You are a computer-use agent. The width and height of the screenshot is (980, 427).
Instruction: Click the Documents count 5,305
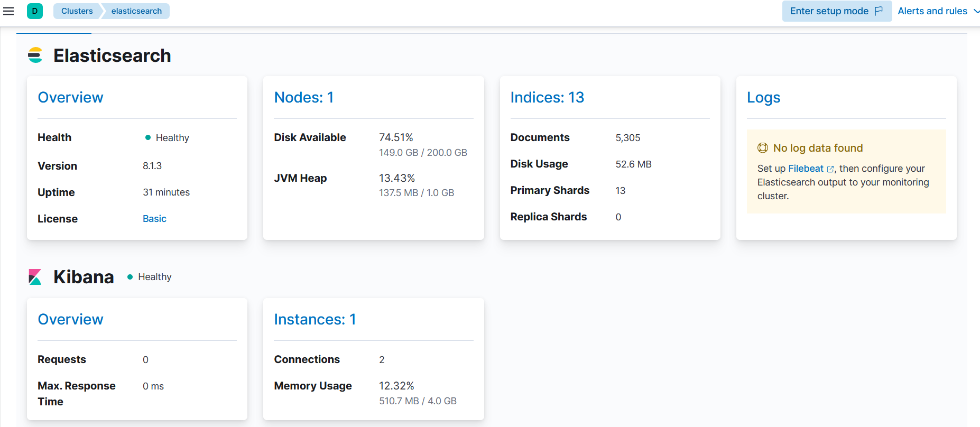628,138
